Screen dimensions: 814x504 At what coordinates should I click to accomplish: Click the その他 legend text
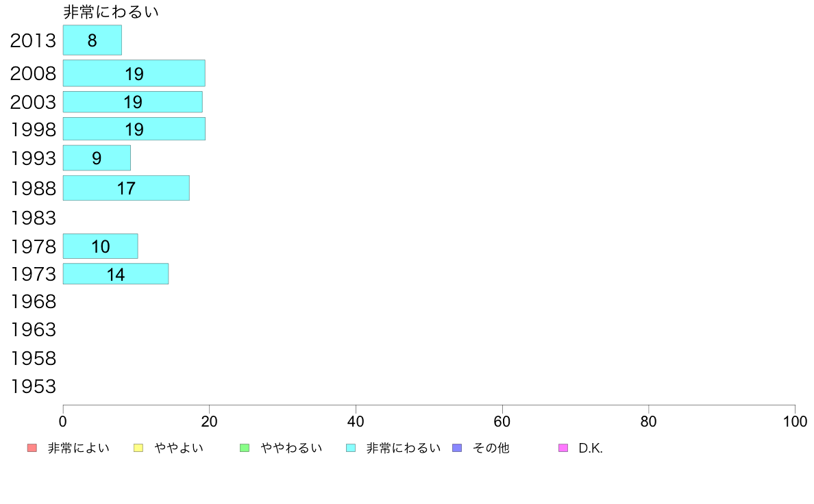(491, 448)
